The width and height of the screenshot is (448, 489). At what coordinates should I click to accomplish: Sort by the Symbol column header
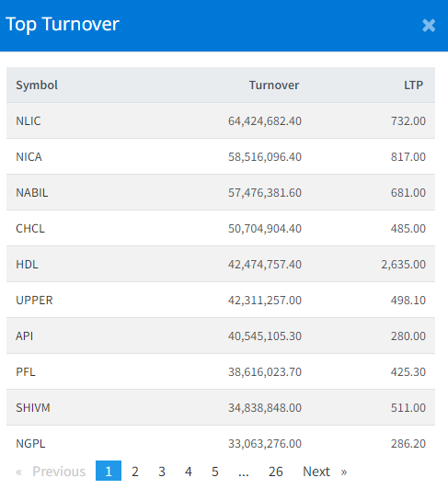pos(37,85)
